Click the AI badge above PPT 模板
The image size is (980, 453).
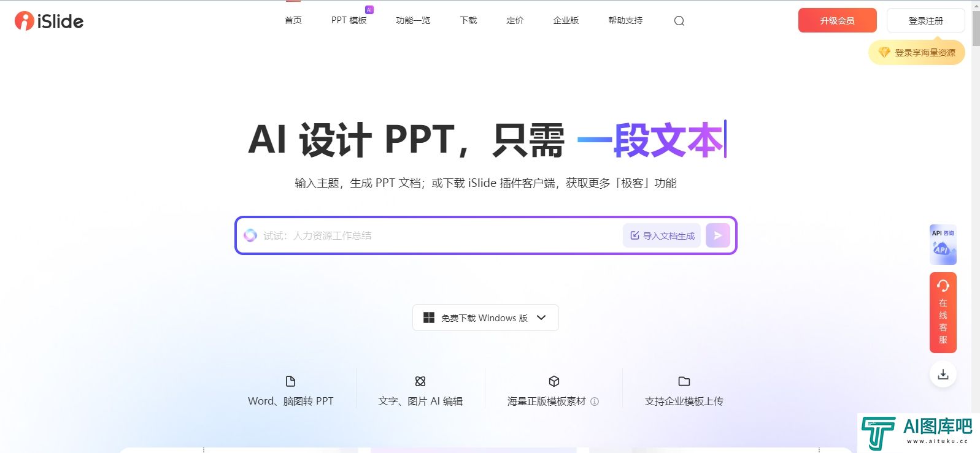(369, 10)
